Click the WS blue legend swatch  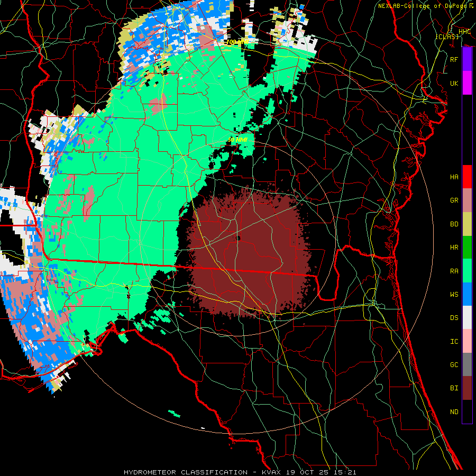[x=467, y=294]
